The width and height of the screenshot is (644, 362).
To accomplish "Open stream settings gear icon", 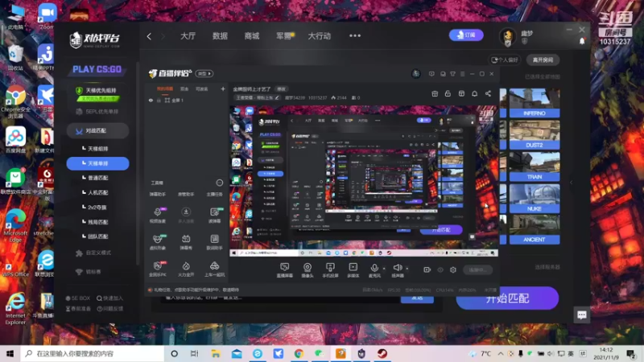I will tap(453, 269).
